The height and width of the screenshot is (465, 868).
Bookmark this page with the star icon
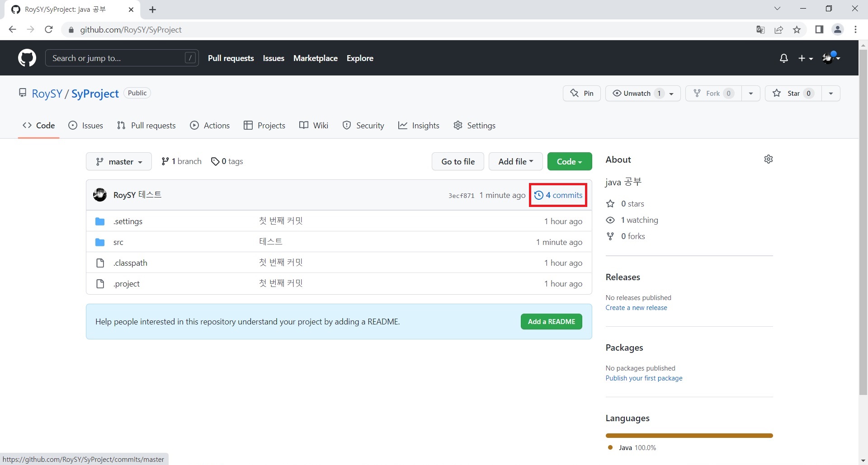click(x=797, y=30)
